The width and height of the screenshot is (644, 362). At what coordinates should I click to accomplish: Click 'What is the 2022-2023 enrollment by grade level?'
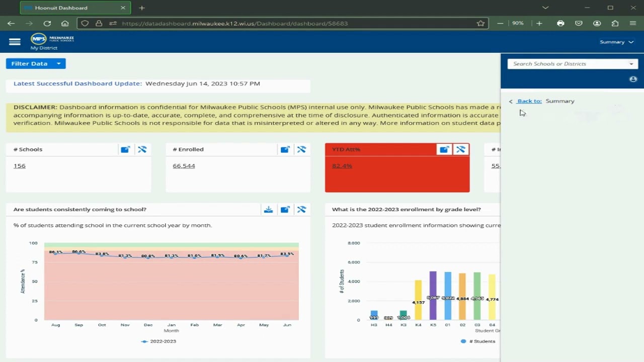[x=407, y=210]
